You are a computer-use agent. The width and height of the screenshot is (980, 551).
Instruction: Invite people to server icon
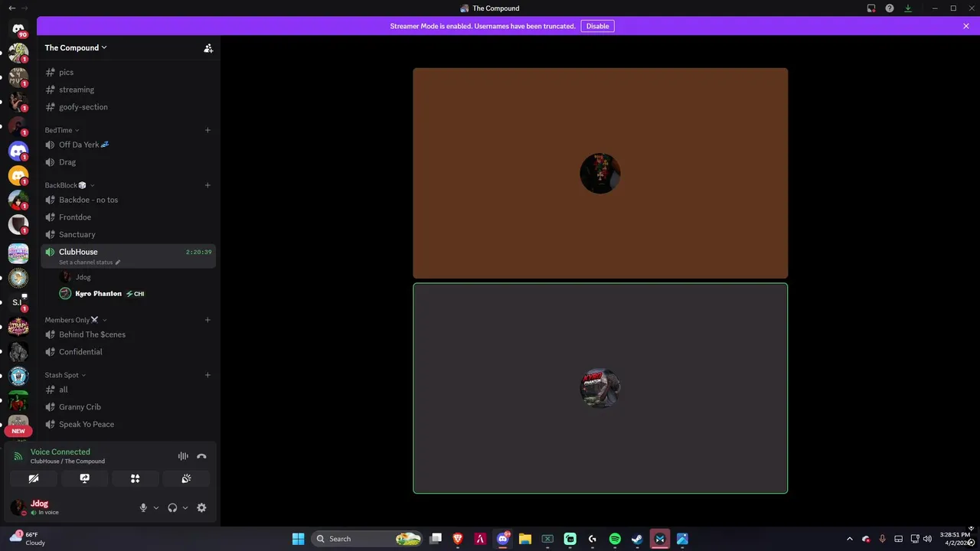tap(208, 47)
